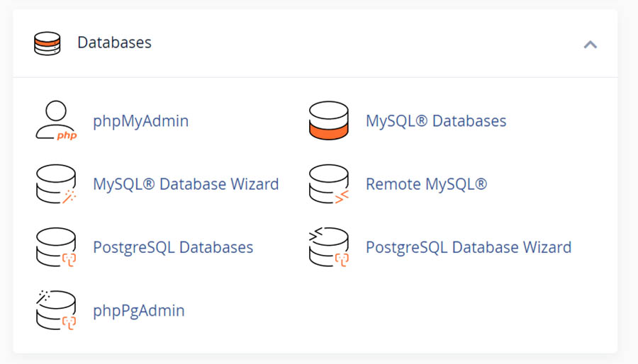
Task: Open the phpMyAdmin link
Action: (x=140, y=121)
